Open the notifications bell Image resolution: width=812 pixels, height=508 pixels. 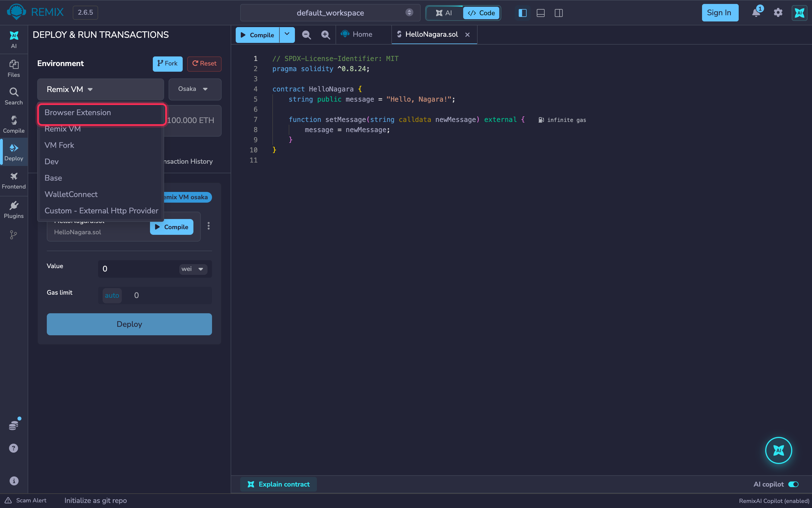click(756, 13)
